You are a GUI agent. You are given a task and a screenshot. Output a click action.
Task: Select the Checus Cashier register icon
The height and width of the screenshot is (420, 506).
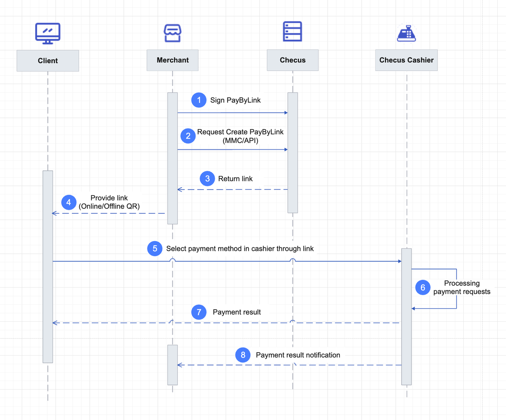pos(406,33)
